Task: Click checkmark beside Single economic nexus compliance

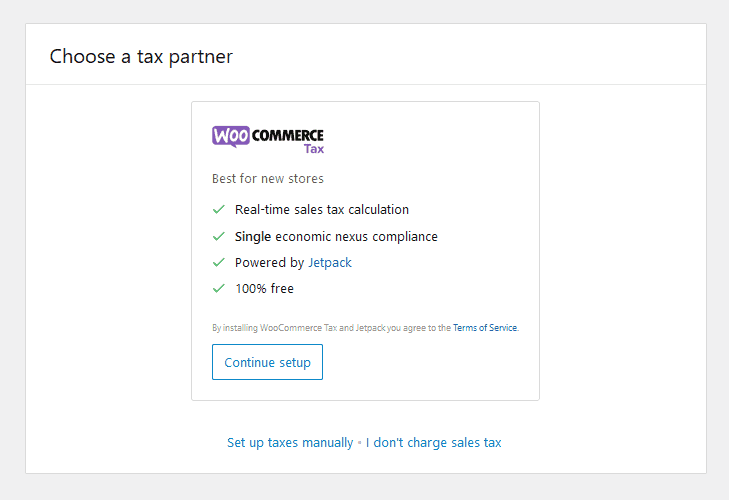Action: (x=218, y=237)
